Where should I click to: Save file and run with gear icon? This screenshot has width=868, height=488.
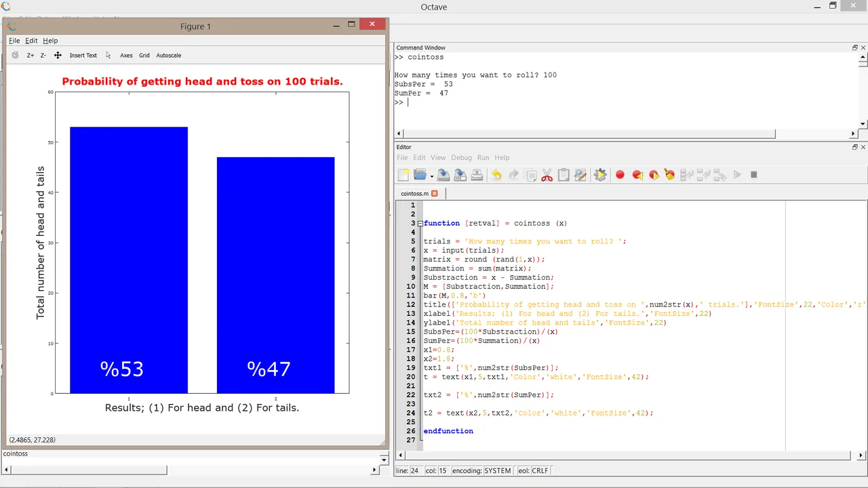(600, 175)
